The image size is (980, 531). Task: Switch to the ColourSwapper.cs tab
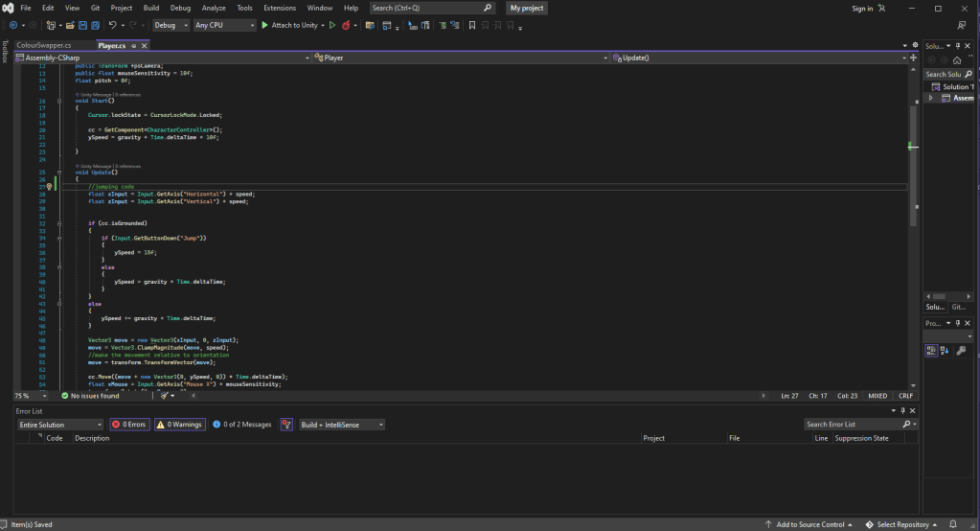(x=44, y=45)
